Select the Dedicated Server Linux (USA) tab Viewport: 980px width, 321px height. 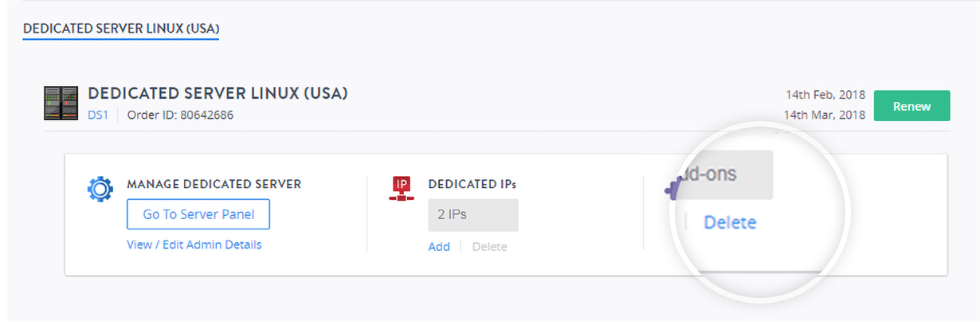click(x=121, y=29)
